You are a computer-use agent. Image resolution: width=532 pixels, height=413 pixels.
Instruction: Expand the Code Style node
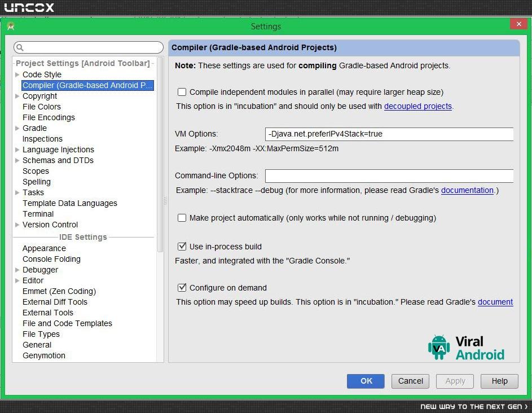(x=17, y=74)
